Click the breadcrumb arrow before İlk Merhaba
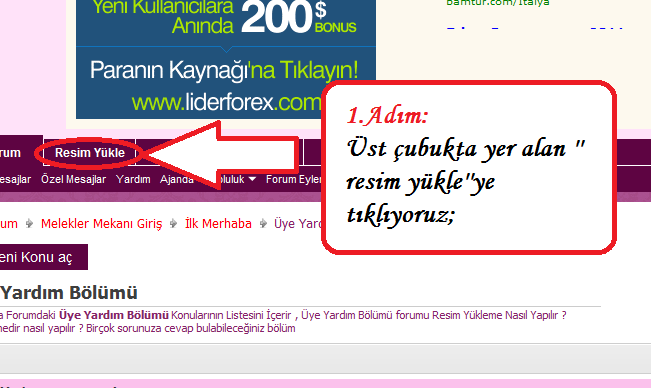651x388 pixels. coord(174,224)
